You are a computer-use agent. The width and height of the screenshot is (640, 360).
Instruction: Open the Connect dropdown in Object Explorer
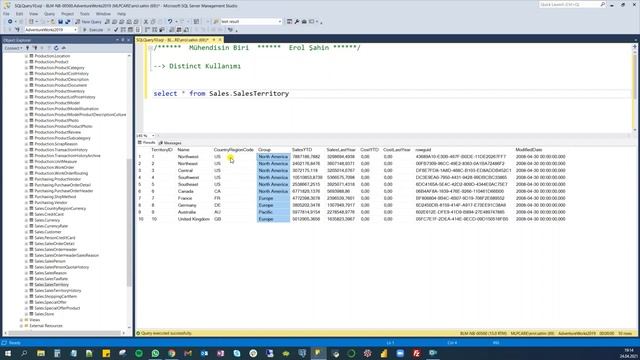point(13,48)
